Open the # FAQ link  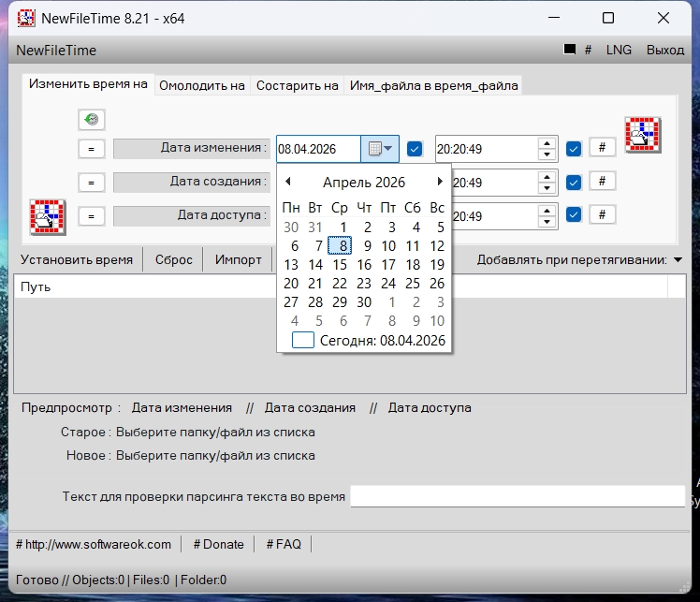(x=284, y=544)
